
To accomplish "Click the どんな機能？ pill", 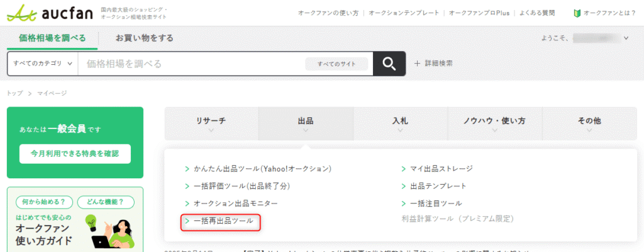I will tap(106, 202).
